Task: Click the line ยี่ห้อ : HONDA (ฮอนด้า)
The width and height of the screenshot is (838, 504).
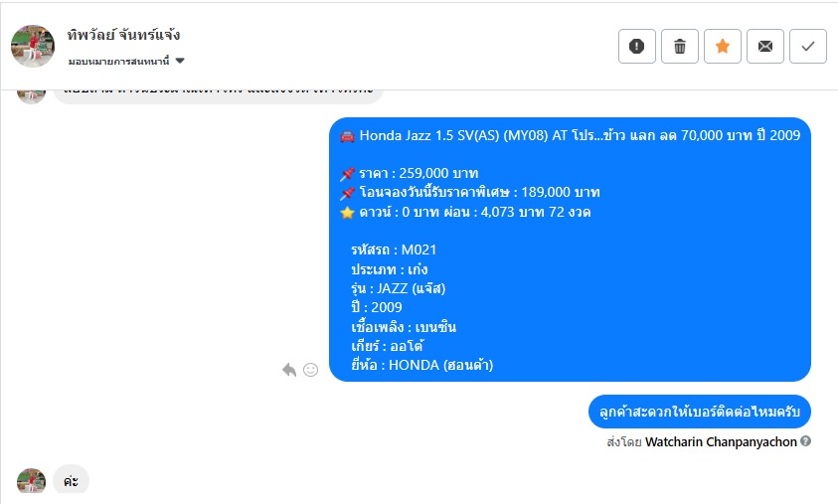Action: (x=422, y=365)
